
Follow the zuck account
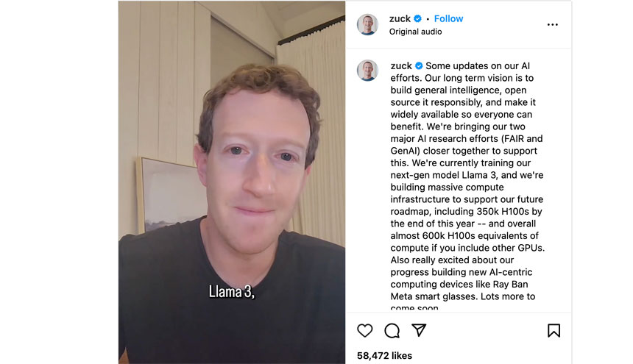448,18
